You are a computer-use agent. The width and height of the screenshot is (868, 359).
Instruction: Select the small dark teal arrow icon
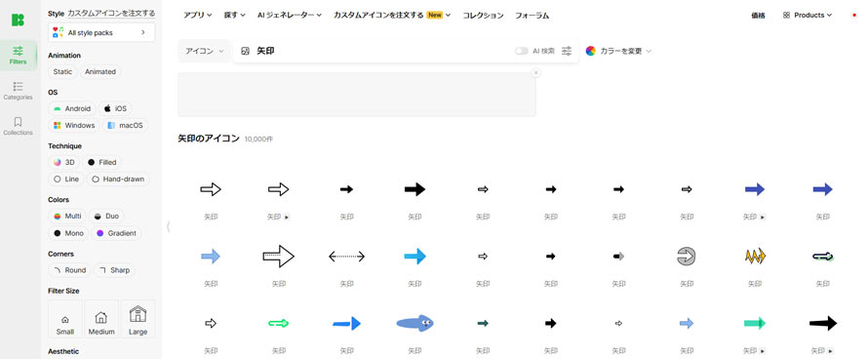(x=483, y=323)
